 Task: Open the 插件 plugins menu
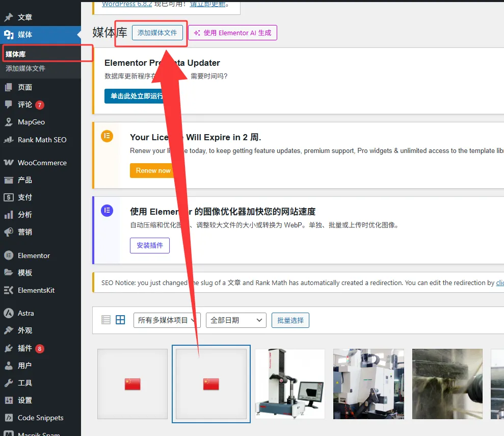pyautogui.click(x=25, y=348)
